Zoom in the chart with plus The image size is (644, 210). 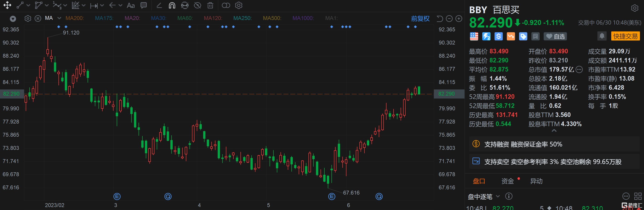459,18
